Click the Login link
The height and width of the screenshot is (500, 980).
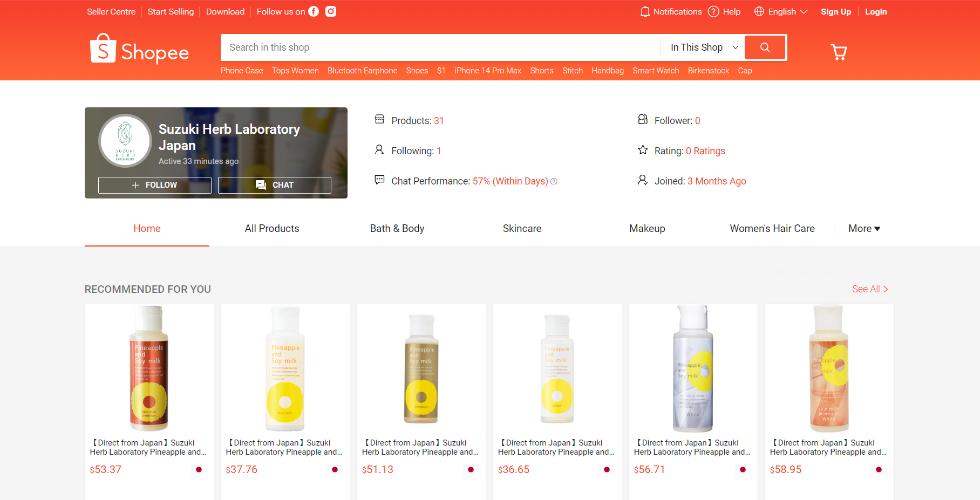(876, 12)
